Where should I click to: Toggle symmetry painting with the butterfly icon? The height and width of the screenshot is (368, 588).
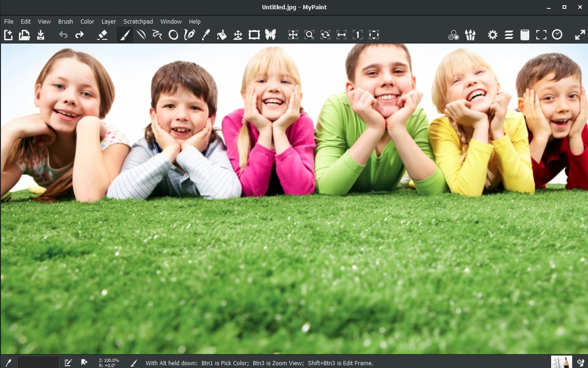point(270,35)
